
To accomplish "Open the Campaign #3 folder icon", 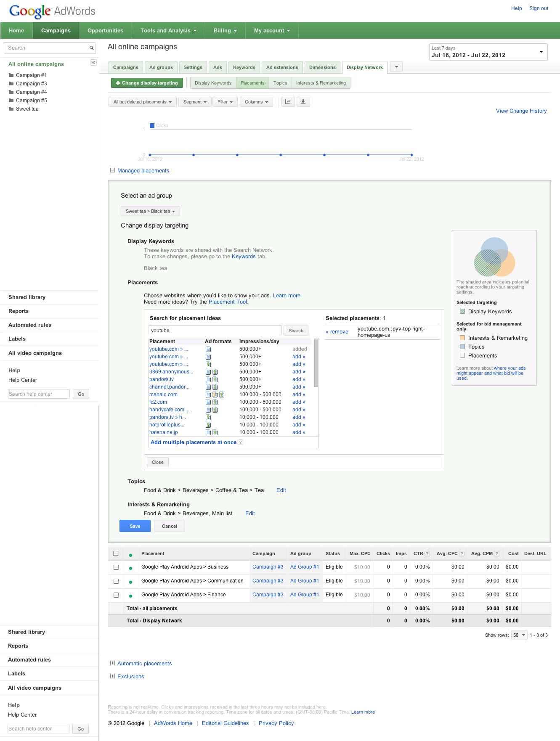I will click(x=11, y=84).
